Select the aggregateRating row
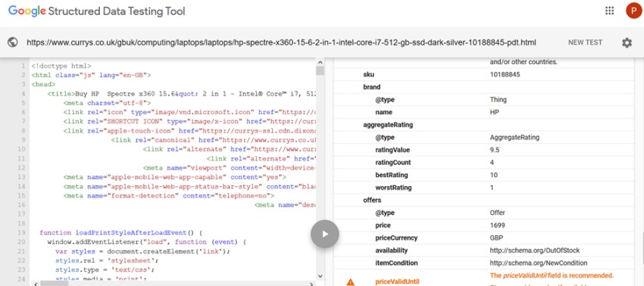Screen dimensions: 644x286 (x=483, y=125)
